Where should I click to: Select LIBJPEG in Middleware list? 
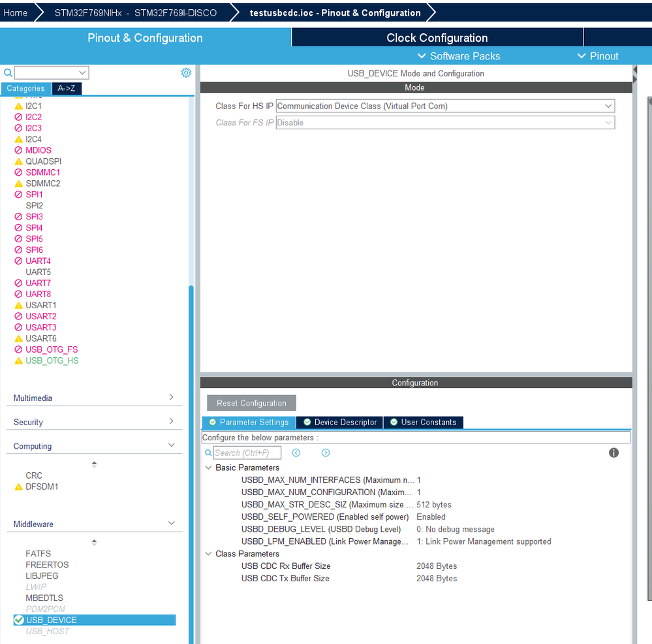42,576
